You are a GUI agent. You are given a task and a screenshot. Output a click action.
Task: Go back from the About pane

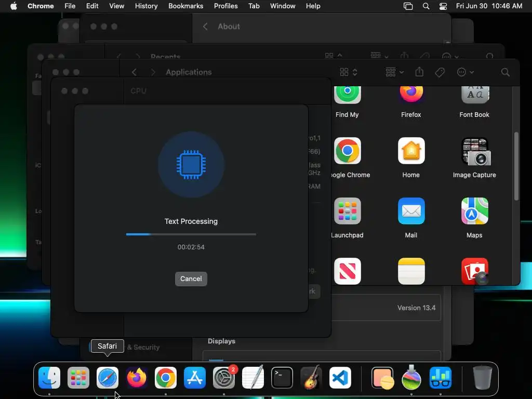[x=205, y=26]
